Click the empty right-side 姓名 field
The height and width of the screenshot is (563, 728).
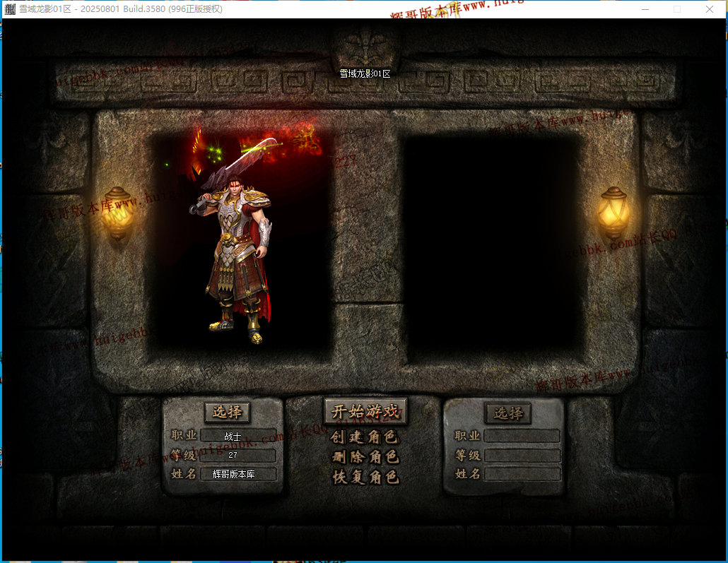click(x=522, y=474)
